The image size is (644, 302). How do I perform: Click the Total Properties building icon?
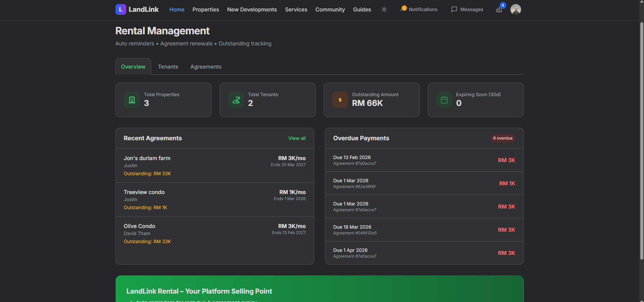[132, 100]
